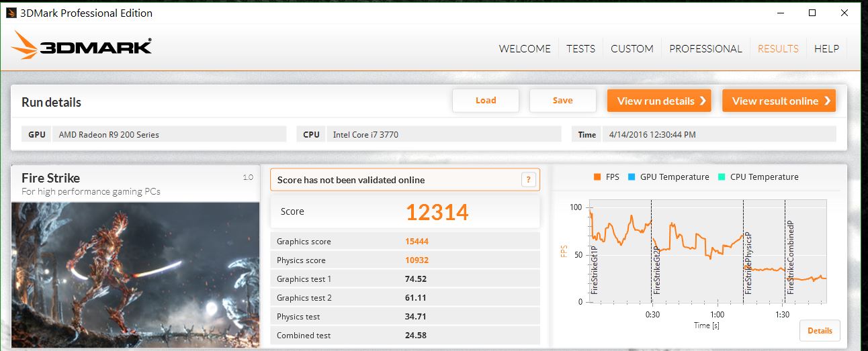
Task: Click the blue GPU Temperature legend square
Action: click(x=631, y=177)
